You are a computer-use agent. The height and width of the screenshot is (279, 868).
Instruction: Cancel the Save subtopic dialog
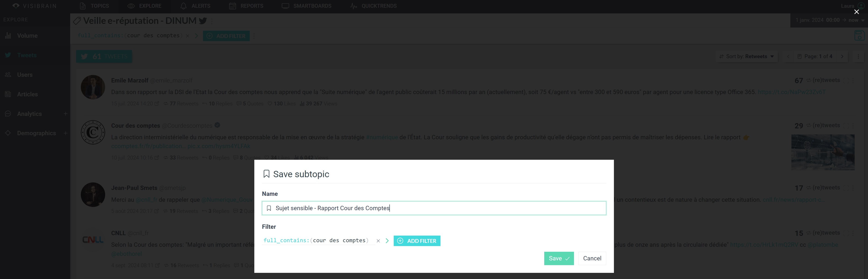click(592, 258)
